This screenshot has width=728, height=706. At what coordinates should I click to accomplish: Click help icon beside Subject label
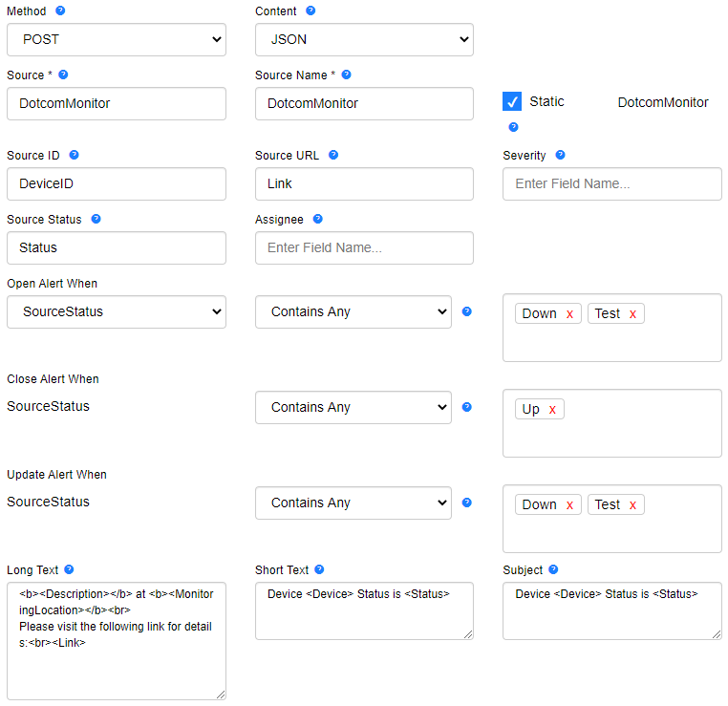click(x=553, y=569)
